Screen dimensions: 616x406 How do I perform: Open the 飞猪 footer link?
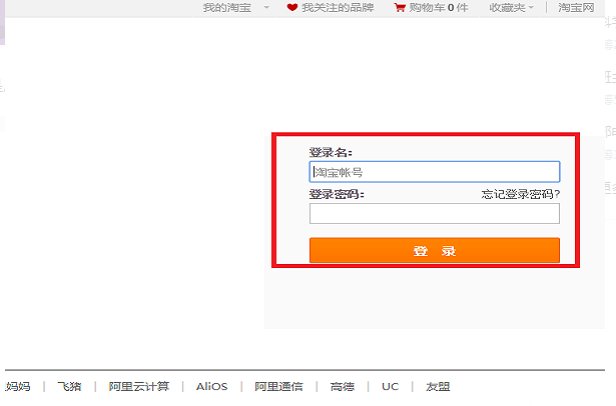coord(69,386)
